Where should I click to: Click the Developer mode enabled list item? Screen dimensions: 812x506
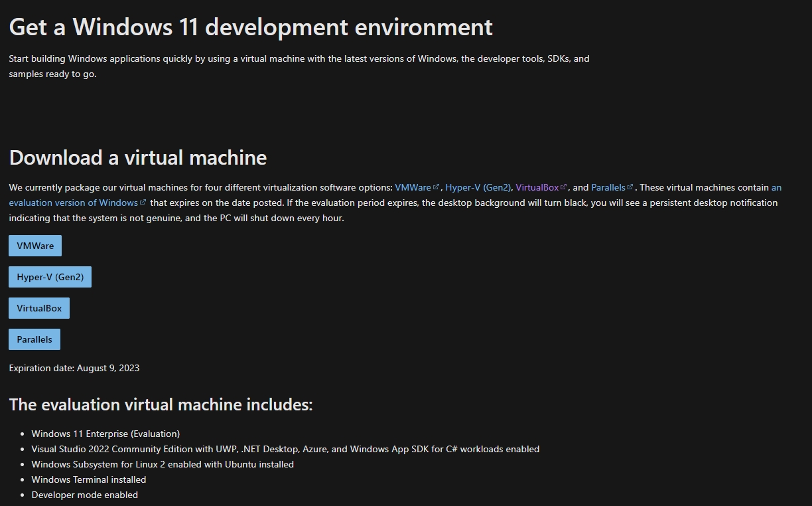85,495
